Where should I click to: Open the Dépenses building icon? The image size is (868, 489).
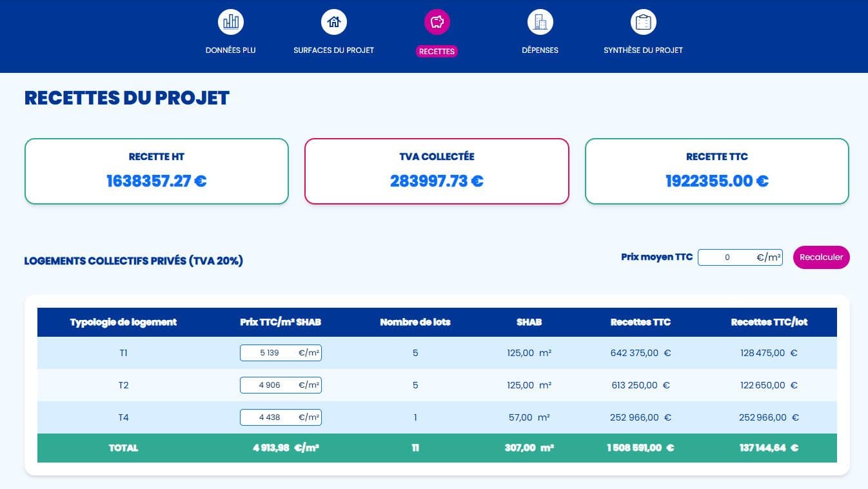click(x=540, y=23)
